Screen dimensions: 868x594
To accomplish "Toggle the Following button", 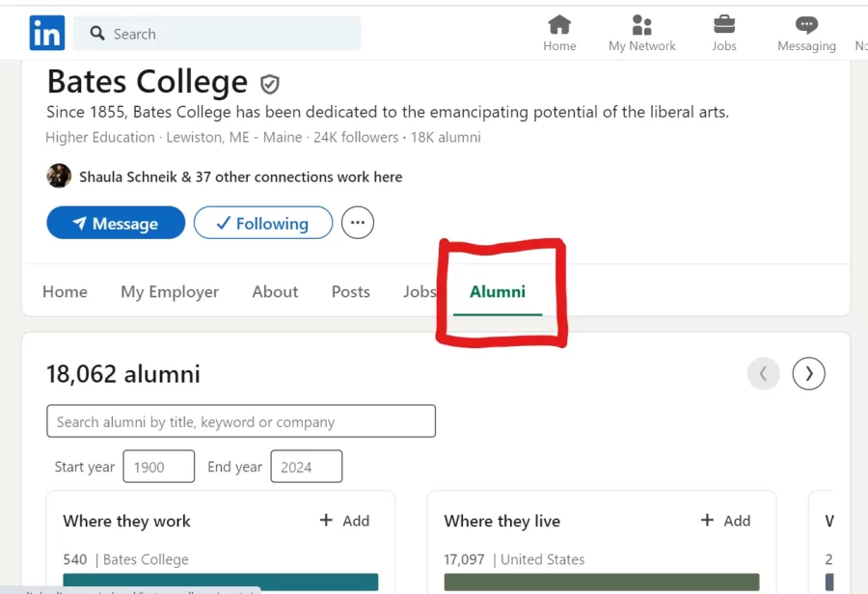I will point(262,223).
